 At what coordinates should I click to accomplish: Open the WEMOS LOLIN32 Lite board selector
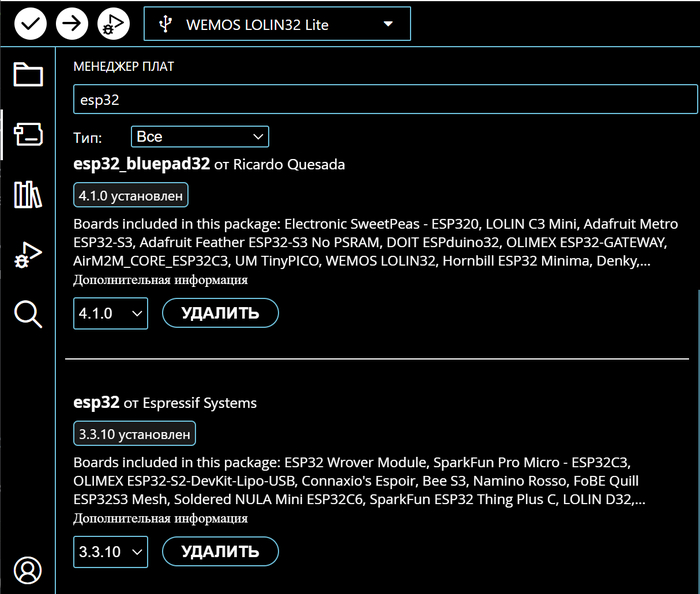click(x=277, y=24)
